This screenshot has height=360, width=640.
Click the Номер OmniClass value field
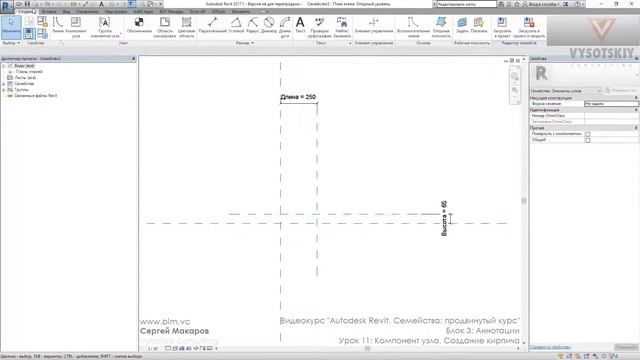tap(611, 116)
